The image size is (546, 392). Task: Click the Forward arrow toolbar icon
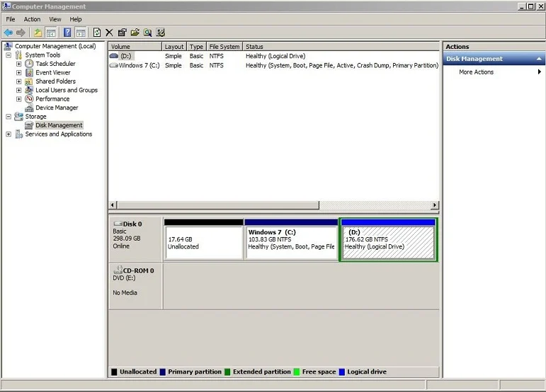click(21, 33)
